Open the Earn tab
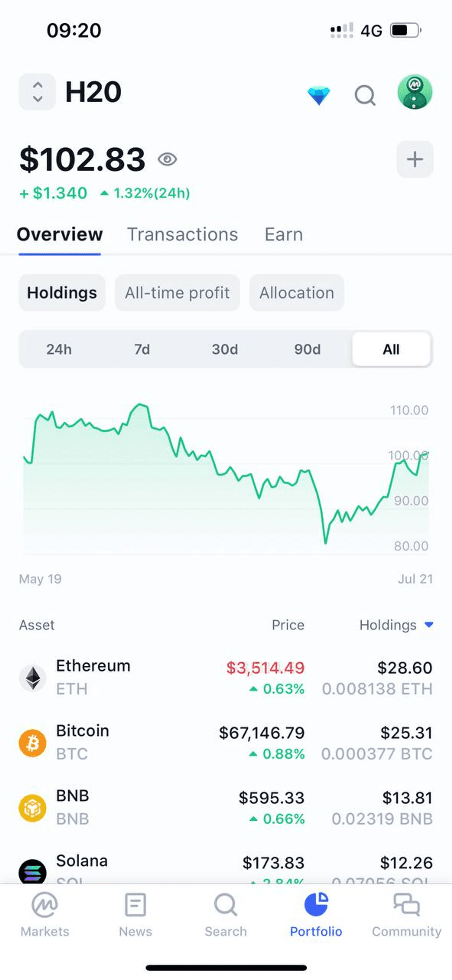Viewport: 452px width, 980px height. (284, 234)
